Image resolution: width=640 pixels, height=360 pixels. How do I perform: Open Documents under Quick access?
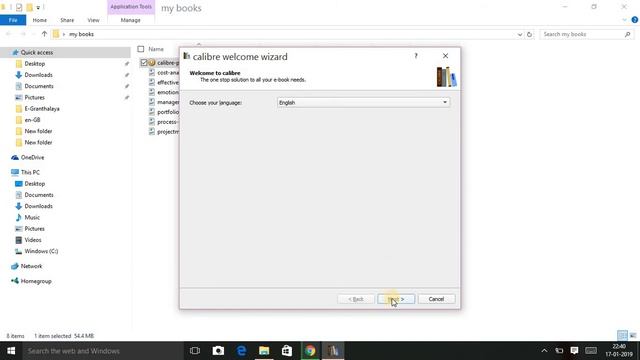point(38,86)
